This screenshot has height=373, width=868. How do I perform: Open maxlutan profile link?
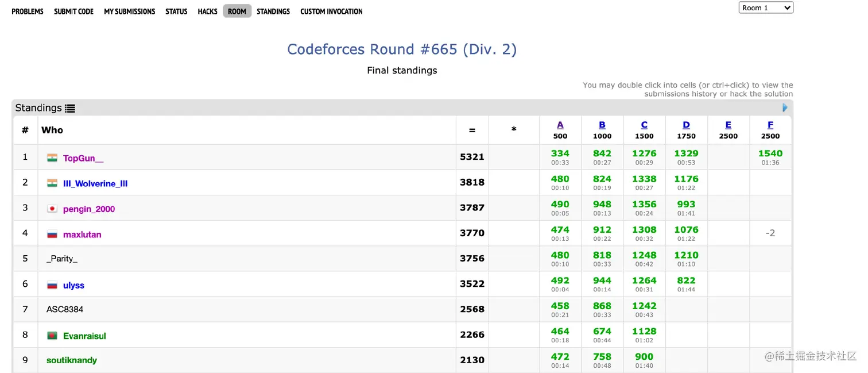[x=82, y=234]
